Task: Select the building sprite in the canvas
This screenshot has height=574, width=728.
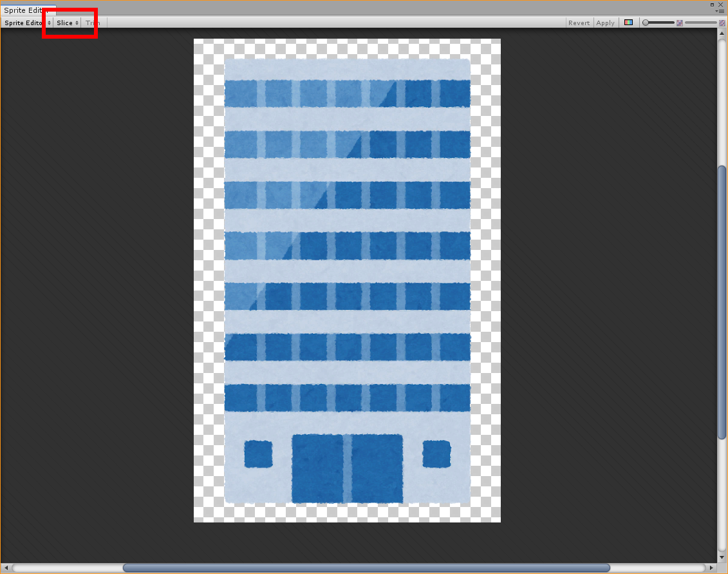Action: tap(348, 281)
